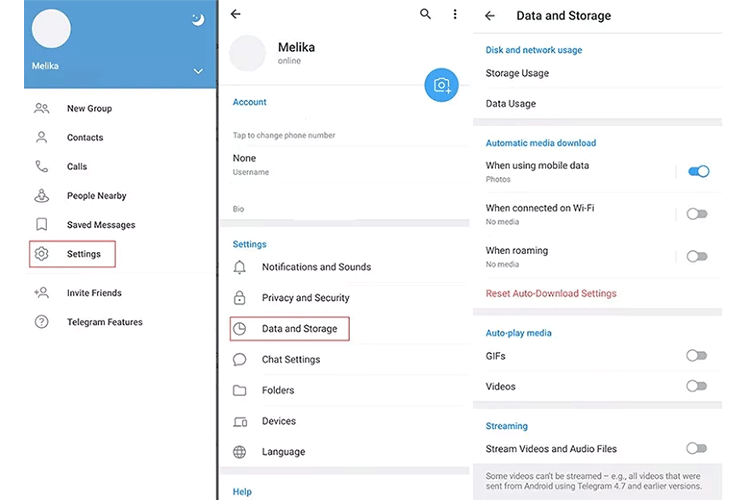
Task: Expand the account list chevron under Melika
Action: pos(198,71)
